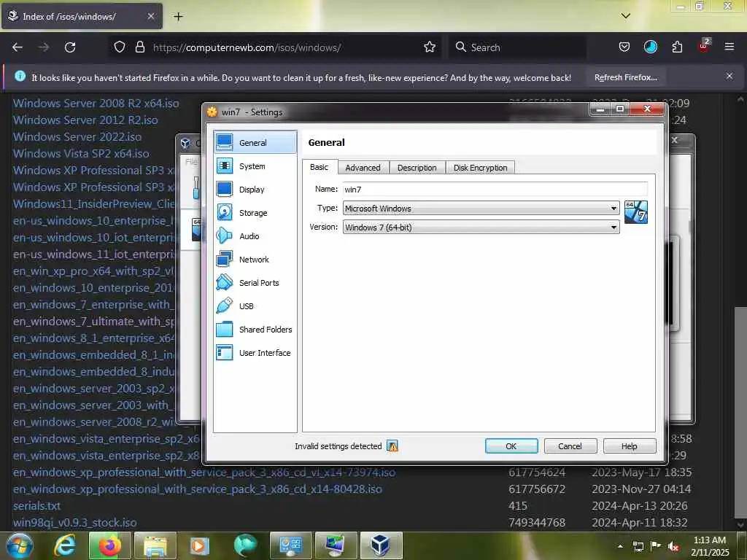Switch to the Advanced tab
The height and width of the screenshot is (560, 747).
[x=363, y=168]
